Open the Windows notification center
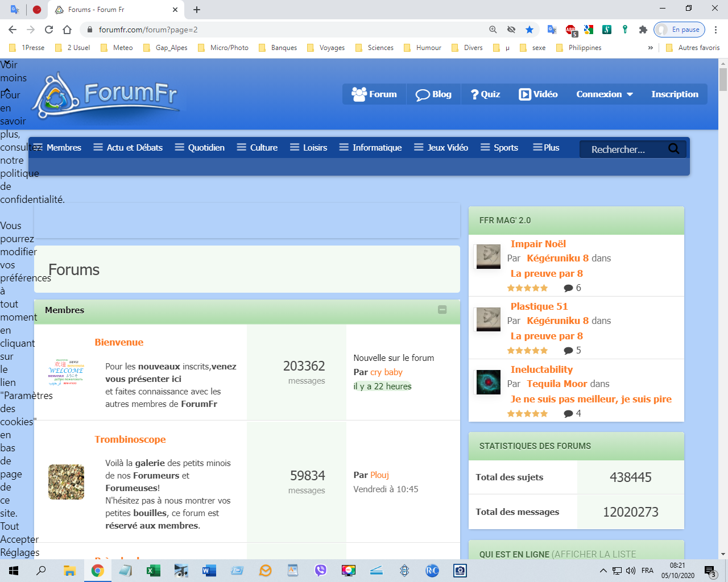Viewport: 728px width, 582px height. [x=710, y=571]
